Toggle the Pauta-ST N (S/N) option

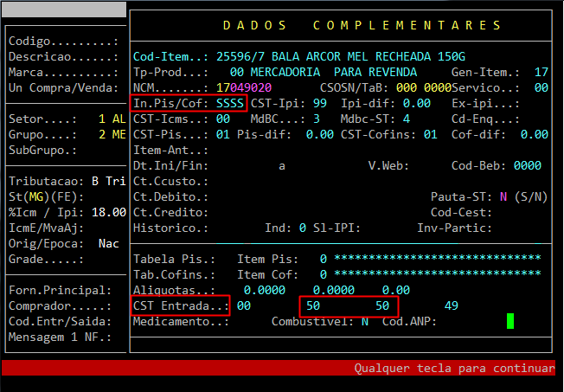[503, 196]
